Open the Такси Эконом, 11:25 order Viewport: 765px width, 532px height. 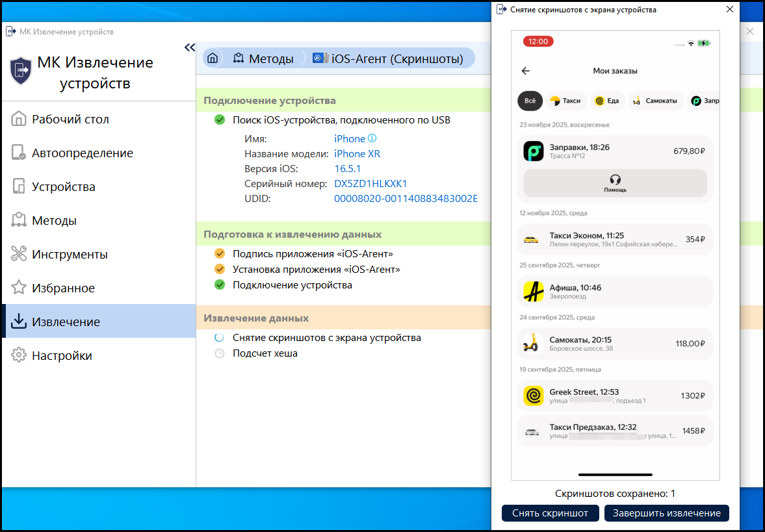[x=616, y=240]
